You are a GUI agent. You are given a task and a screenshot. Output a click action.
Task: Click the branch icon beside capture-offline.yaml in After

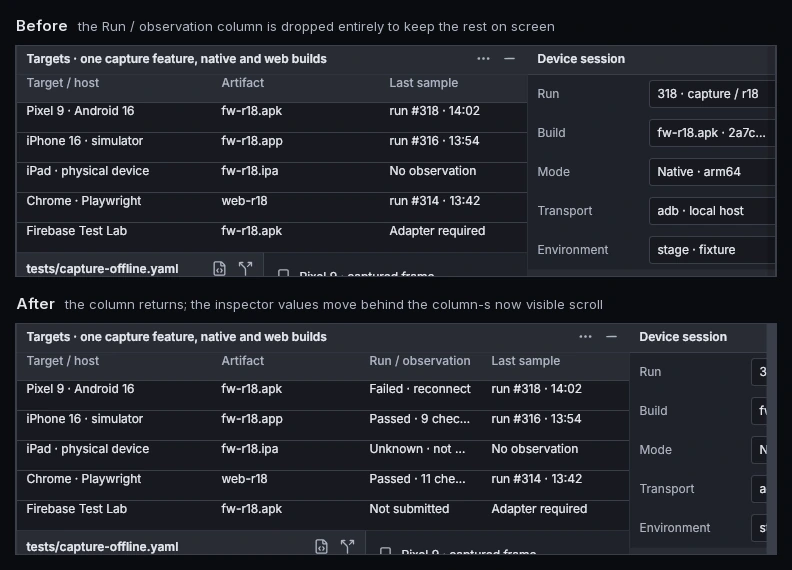pos(348,546)
